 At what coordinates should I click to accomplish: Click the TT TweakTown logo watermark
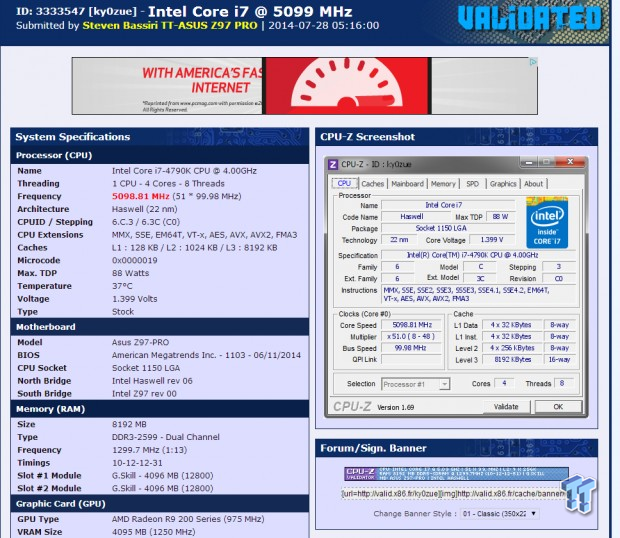click(579, 493)
